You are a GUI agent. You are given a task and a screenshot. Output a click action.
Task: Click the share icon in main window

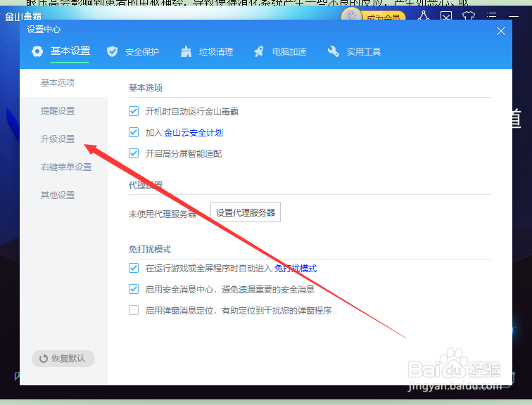tap(424, 15)
